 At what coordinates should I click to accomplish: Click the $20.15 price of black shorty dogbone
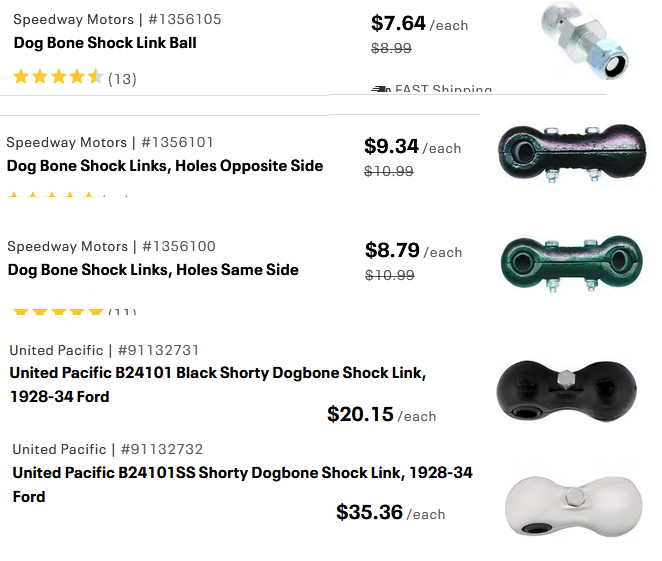[x=360, y=414]
